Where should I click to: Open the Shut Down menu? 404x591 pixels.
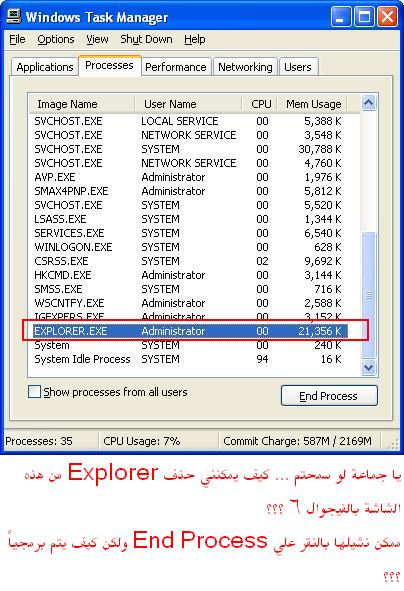click(146, 39)
